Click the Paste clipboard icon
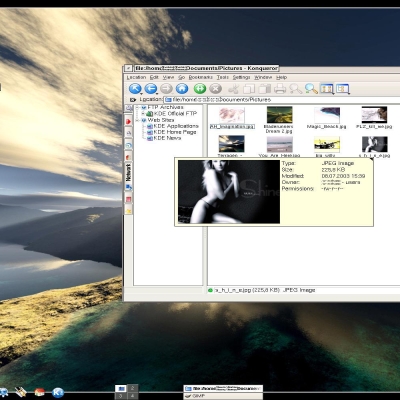The width and height of the screenshot is (400, 400). tap(265, 89)
